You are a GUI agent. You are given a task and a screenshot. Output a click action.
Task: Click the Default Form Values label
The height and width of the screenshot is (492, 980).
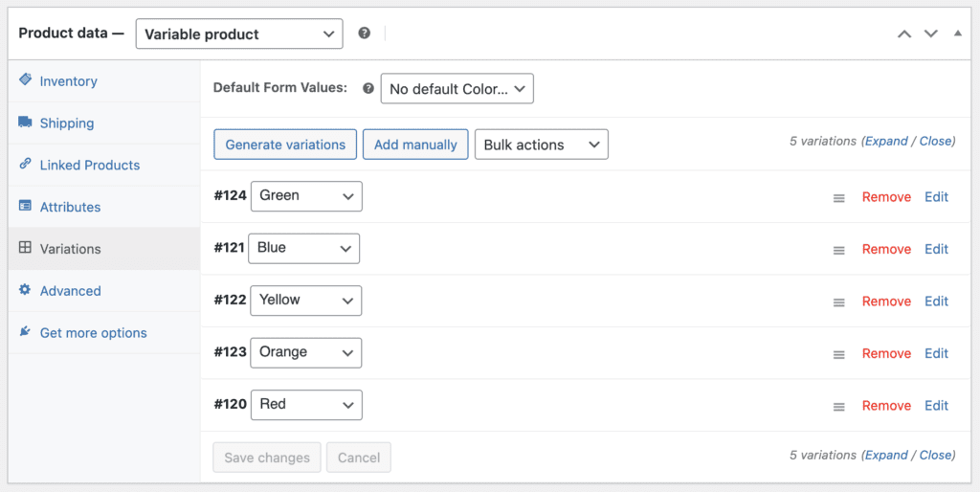(x=280, y=87)
